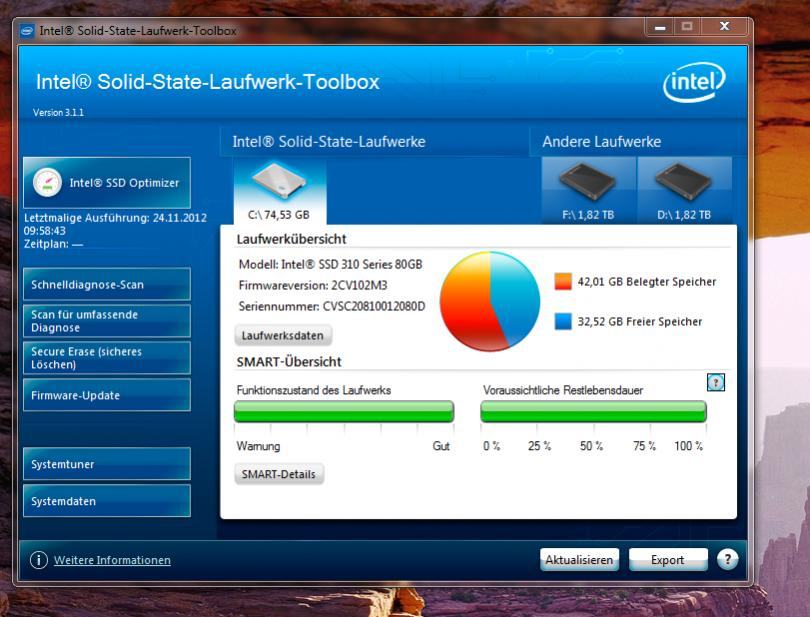Image resolution: width=810 pixels, height=617 pixels.
Task: Open help via round question mark icon
Action: point(727,559)
